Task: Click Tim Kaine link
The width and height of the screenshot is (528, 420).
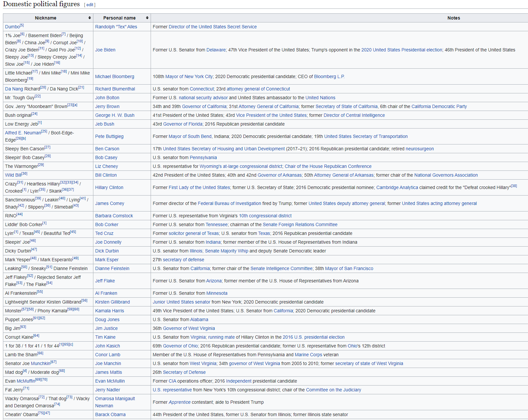Action: pyautogui.click(x=105, y=337)
